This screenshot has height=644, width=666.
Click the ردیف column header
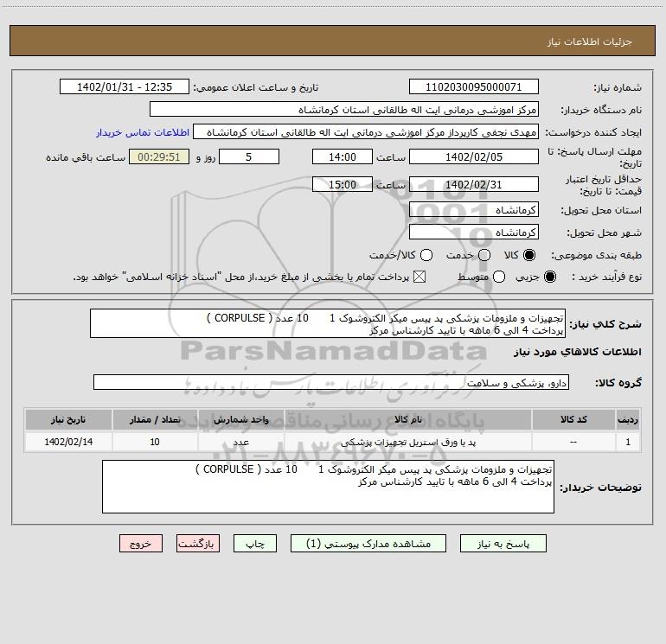(x=628, y=419)
